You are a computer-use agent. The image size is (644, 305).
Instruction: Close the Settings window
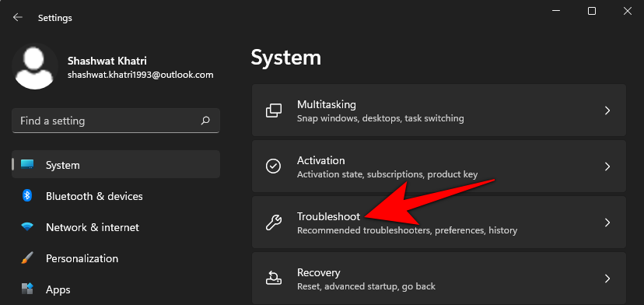[x=627, y=11]
